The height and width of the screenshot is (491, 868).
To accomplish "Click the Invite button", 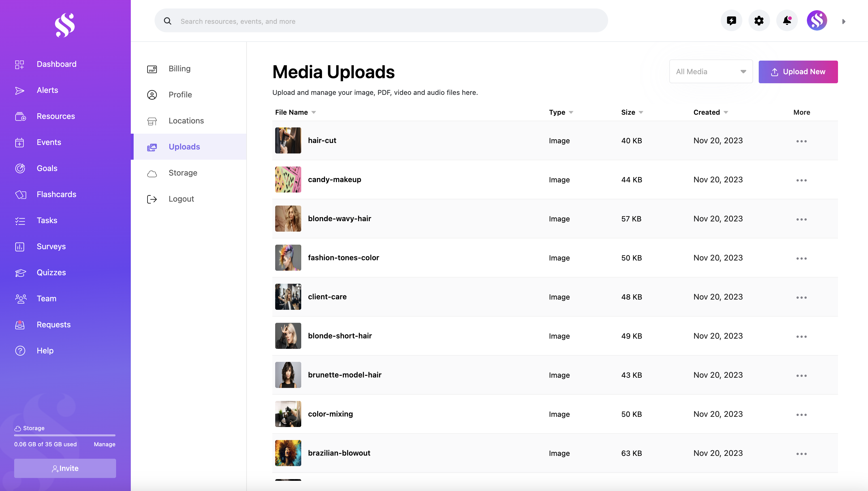I will coord(65,468).
